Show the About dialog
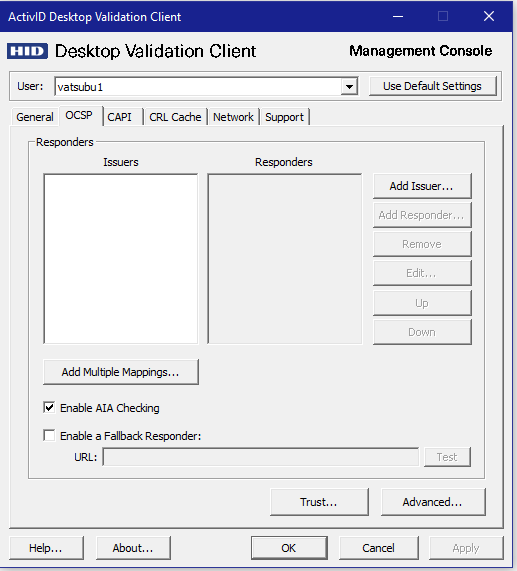 pos(133,548)
